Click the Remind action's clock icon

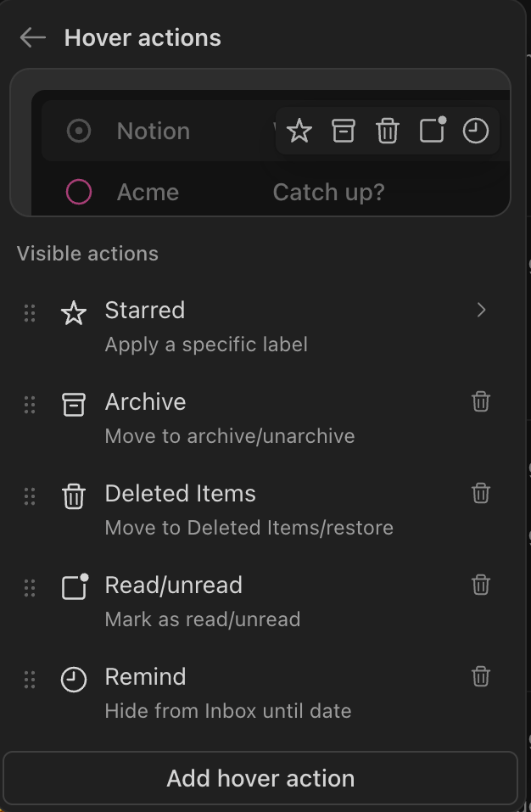[x=74, y=679]
